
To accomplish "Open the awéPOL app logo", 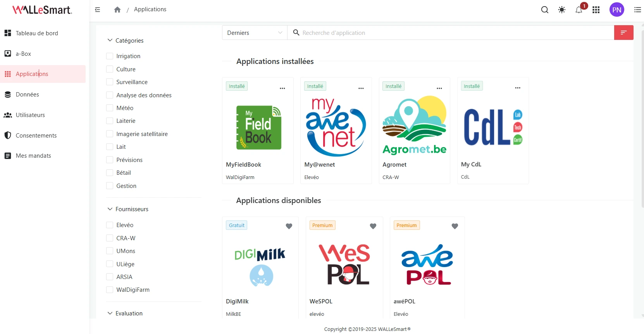I will [x=427, y=264].
